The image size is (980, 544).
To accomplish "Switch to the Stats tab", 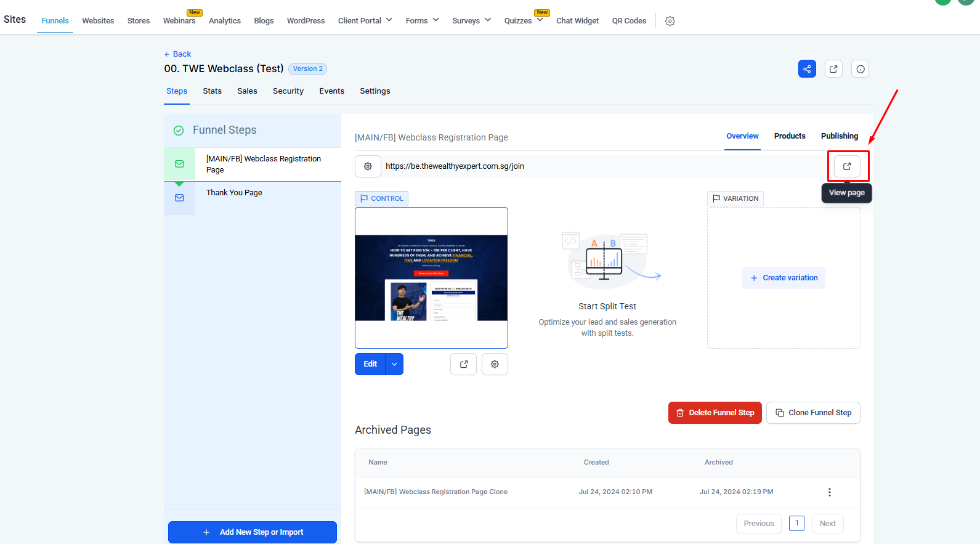I will click(212, 91).
